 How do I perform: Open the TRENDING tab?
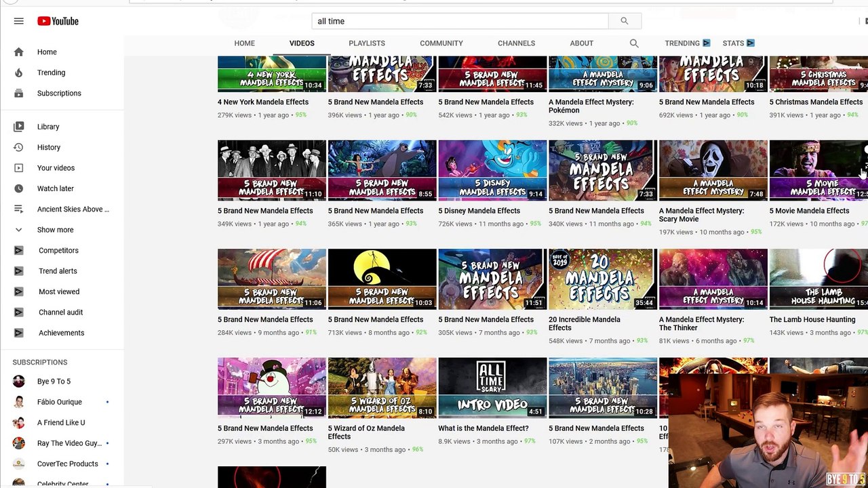click(x=682, y=43)
